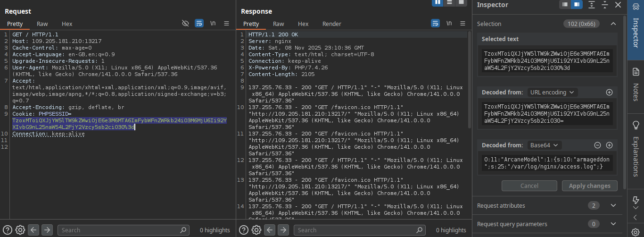Select the Request Hex tab
The image size is (644, 237).
(67, 24)
